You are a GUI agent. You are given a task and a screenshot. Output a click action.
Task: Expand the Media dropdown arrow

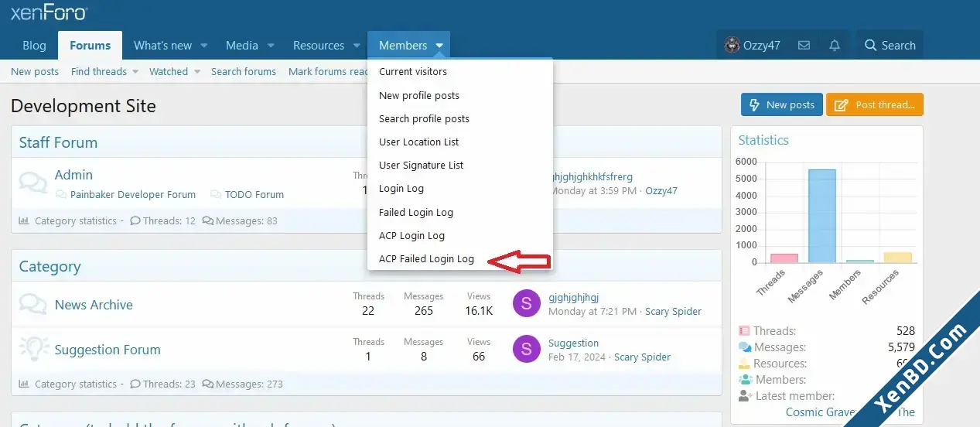coord(271,46)
